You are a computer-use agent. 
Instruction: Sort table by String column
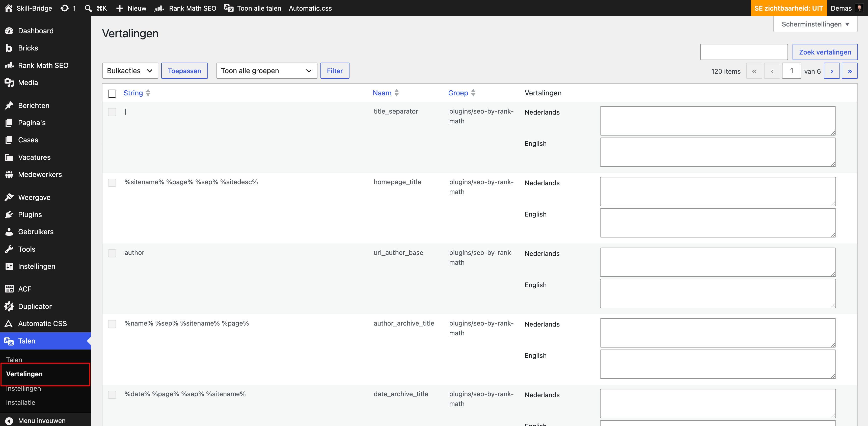[x=137, y=93]
